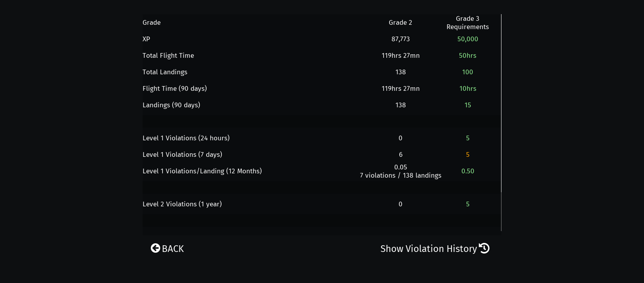Click Level 1 Violations (24 hours) row
The height and width of the screenshot is (283, 644).
[186, 138]
